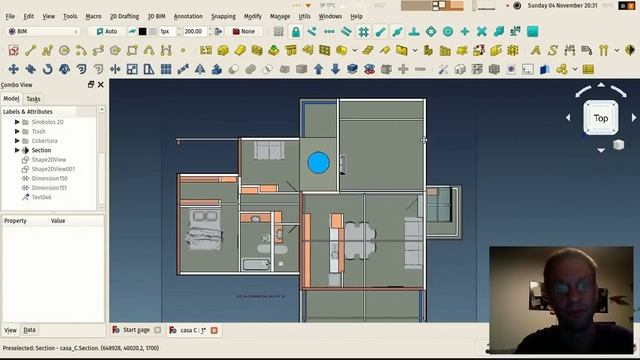640x360 pixels.
Task: Toggle the Snap Parallel lines icon
Action: [346, 31]
